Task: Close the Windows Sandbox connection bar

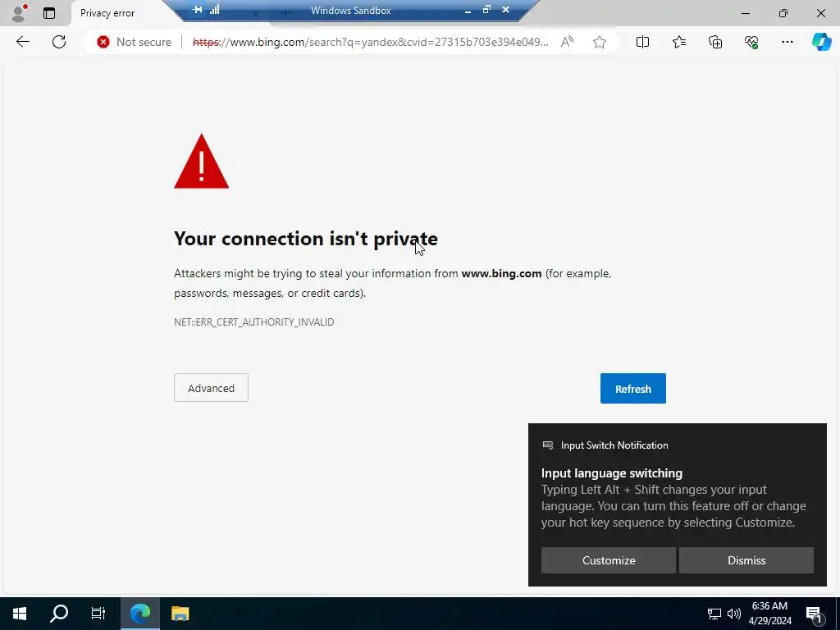Action: pos(505,10)
